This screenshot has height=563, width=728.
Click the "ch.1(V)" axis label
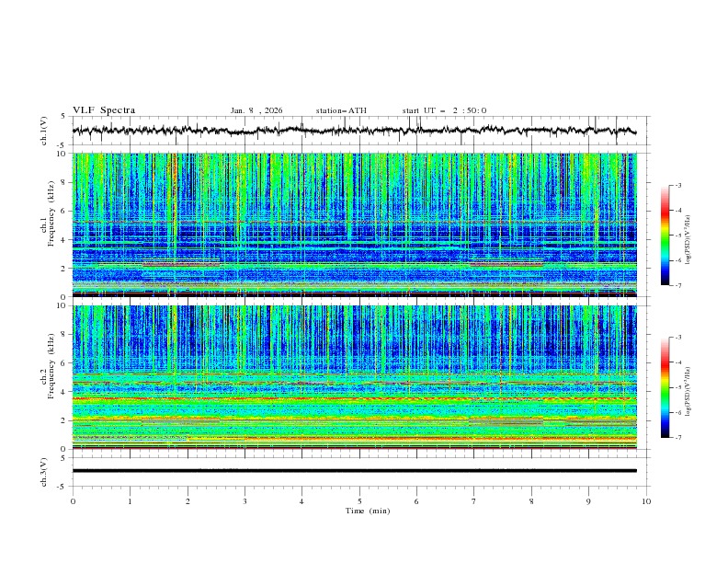(44, 131)
